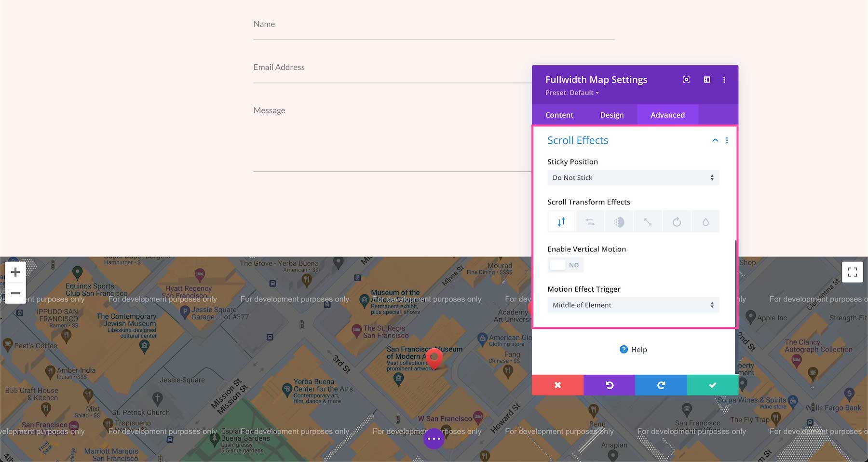Open the Help link
This screenshot has height=462, width=868.
[x=633, y=349]
